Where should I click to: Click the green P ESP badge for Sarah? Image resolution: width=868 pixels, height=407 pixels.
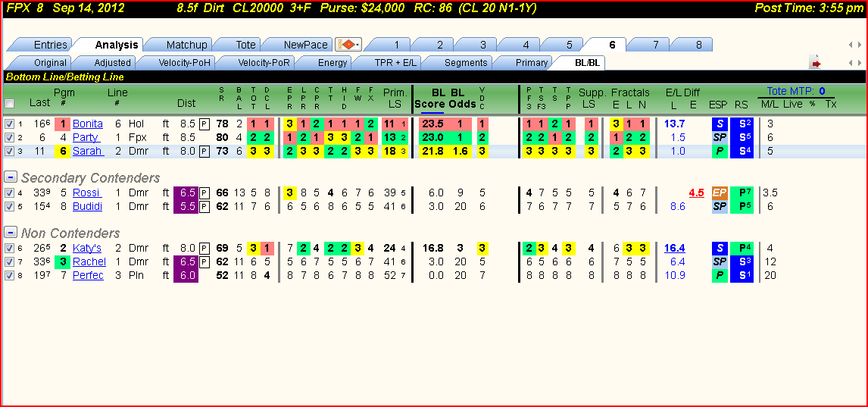click(719, 151)
